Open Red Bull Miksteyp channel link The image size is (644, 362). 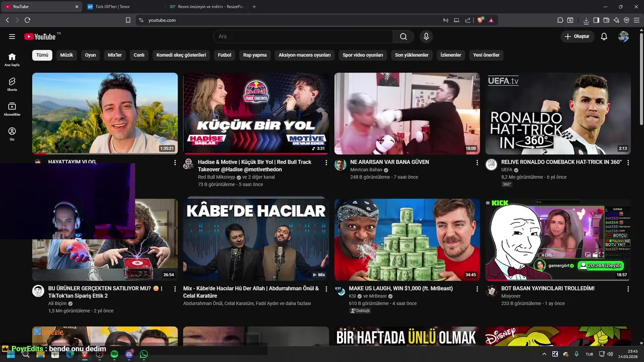[x=216, y=177]
